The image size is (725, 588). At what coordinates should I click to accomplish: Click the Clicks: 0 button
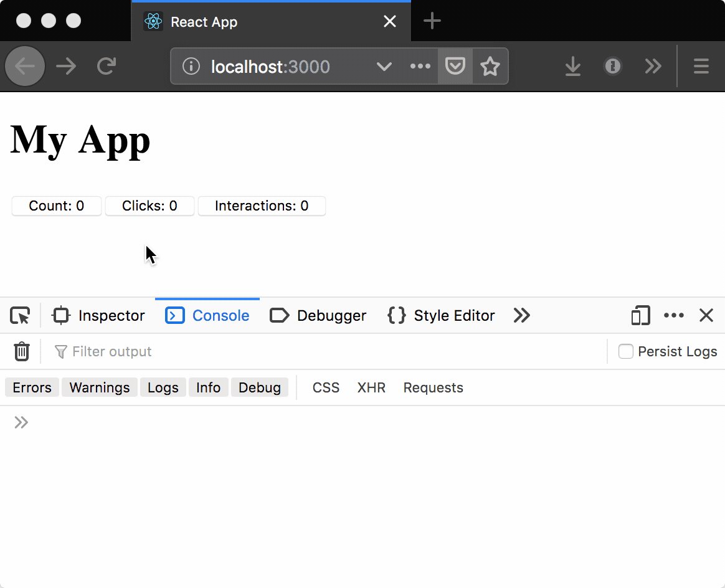tap(149, 206)
